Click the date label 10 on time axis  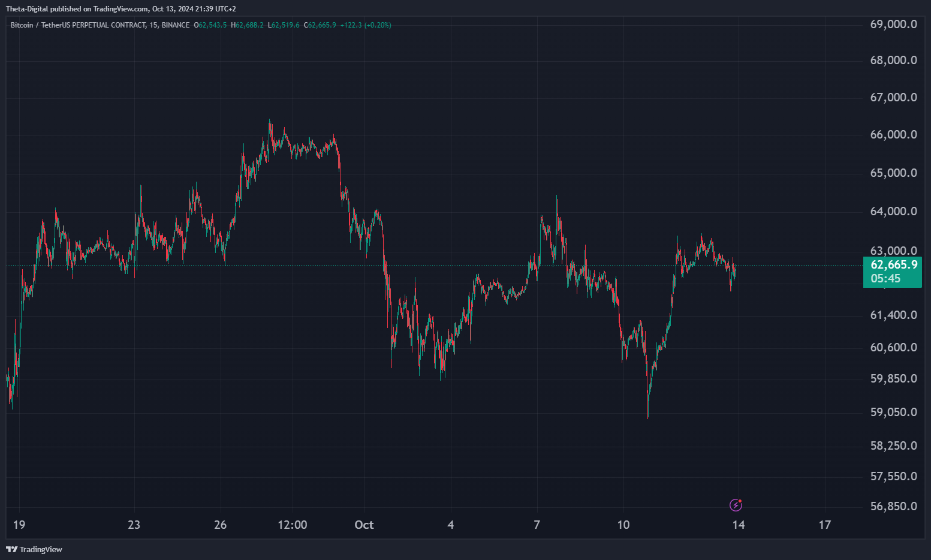click(x=623, y=525)
